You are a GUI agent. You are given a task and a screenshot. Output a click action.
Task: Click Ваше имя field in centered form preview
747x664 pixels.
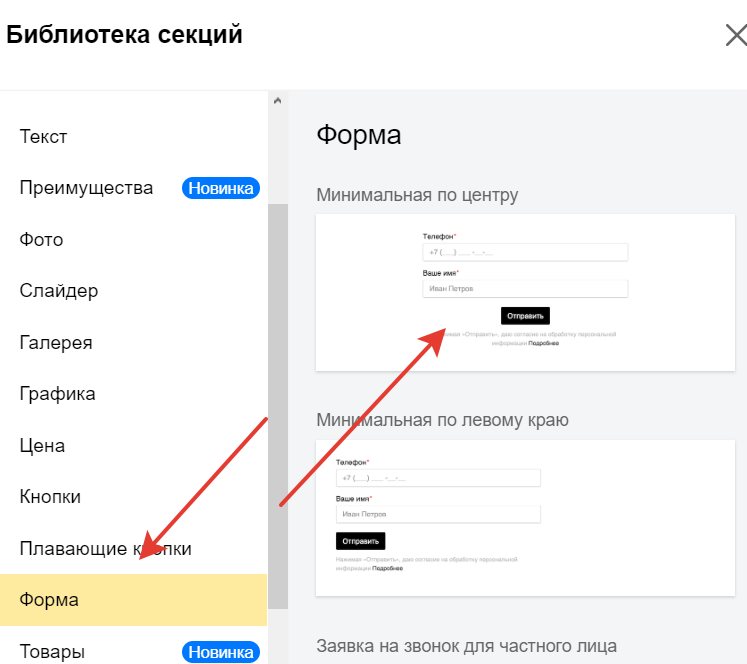pyautogui.click(x=525, y=289)
